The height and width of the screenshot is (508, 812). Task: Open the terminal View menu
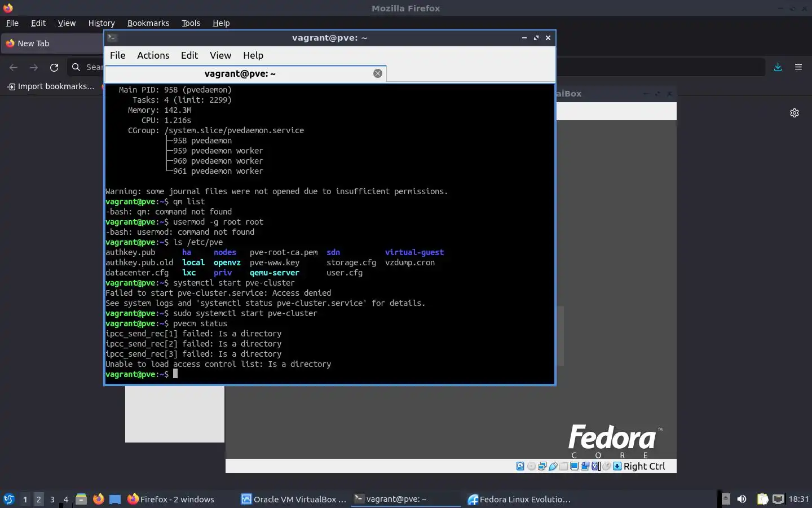(220, 55)
